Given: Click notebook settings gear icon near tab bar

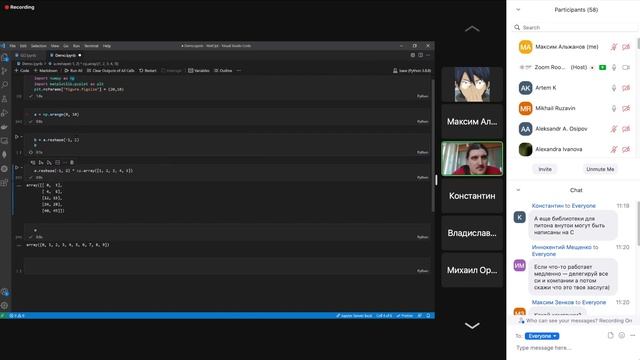Looking at the screenshot, I should point(413,55).
